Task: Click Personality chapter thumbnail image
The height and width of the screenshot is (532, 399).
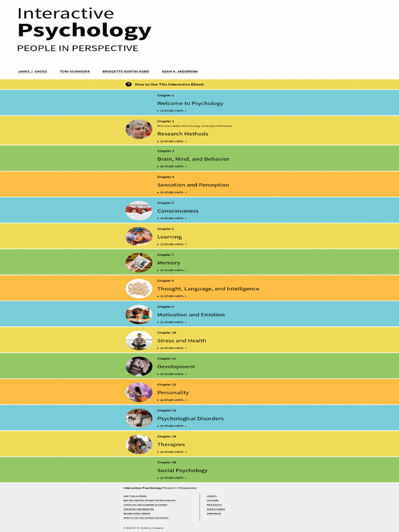Action: click(139, 392)
